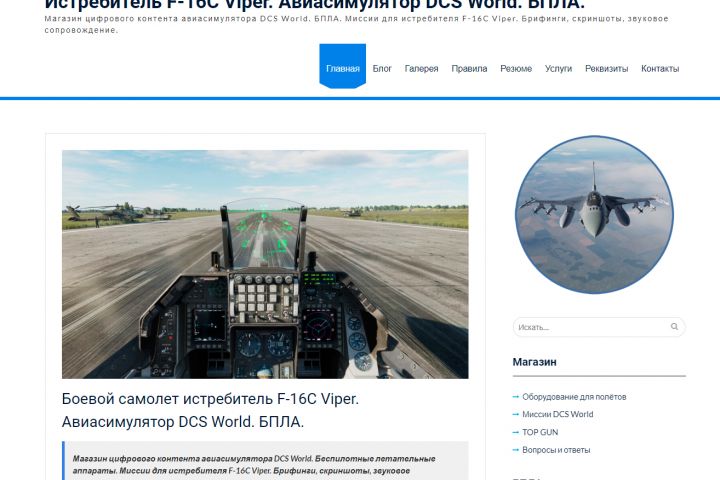Open the F-16 cockpit runway image
The image size is (720, 480).
(x=265, y=264)
